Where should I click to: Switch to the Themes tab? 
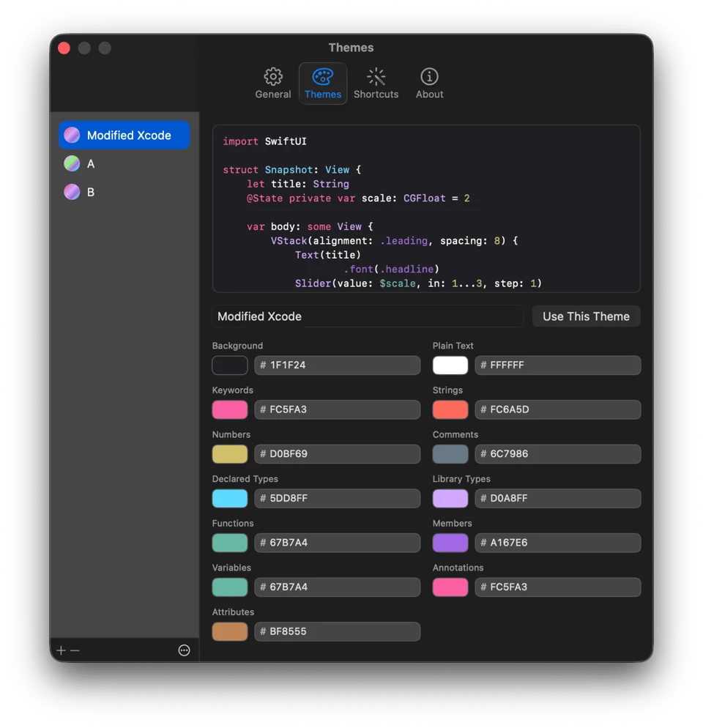323,83
